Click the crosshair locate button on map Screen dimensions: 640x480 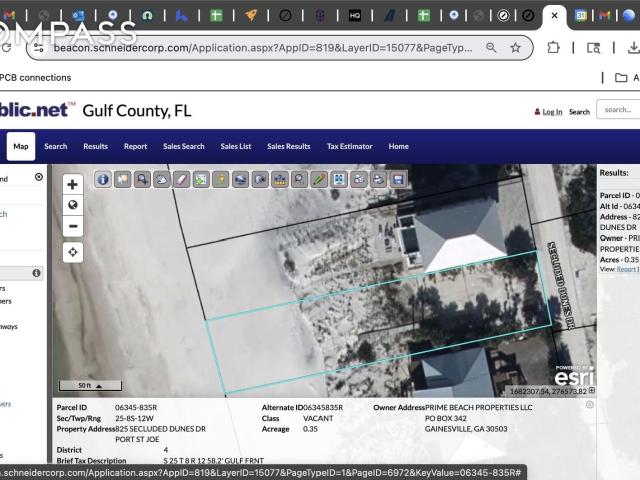pos(72,252)
